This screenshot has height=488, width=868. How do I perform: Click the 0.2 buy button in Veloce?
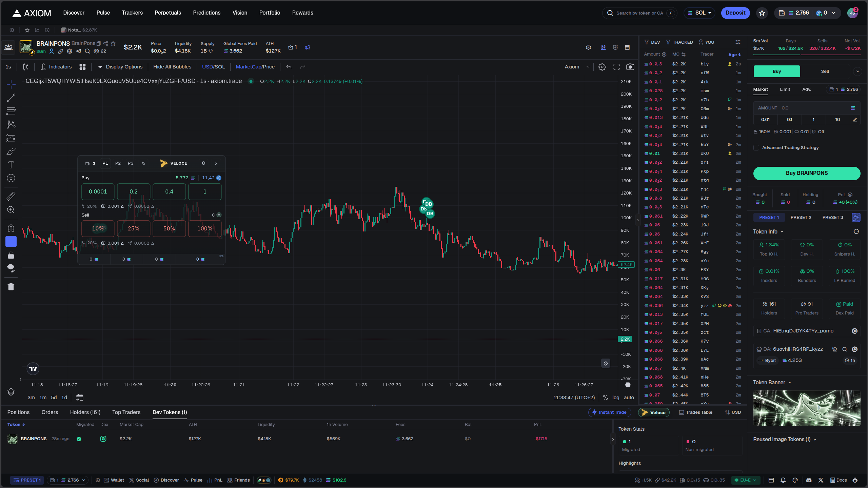pyautogui.click(x=133, y=191)
